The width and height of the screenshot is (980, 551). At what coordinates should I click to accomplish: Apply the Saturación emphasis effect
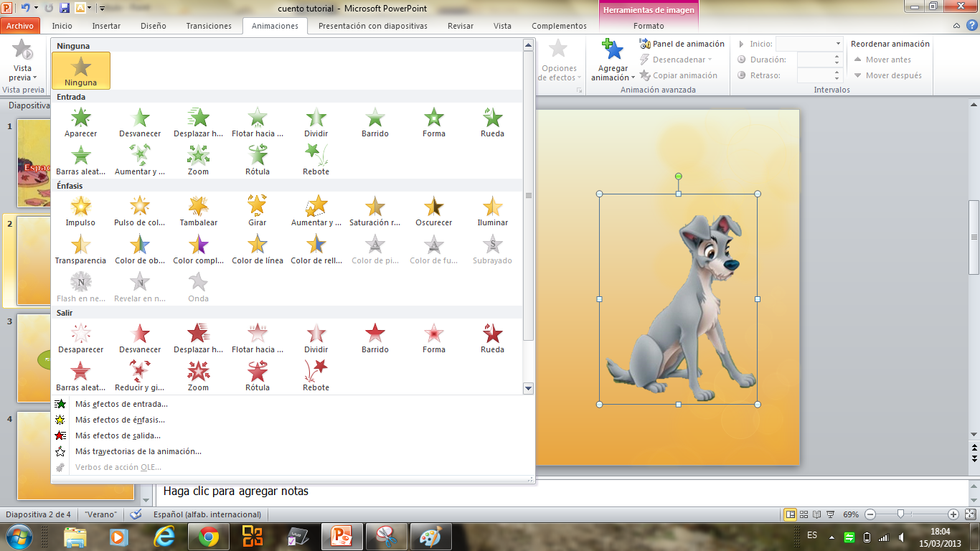tap(375, 211)
